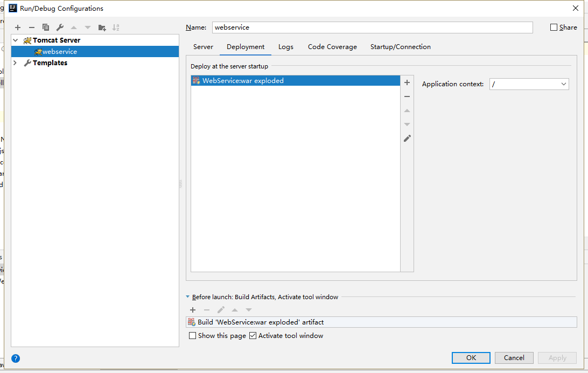Collapse the Tomcat Server tree node
Screen dimensions: 588x373
(16, 40)
